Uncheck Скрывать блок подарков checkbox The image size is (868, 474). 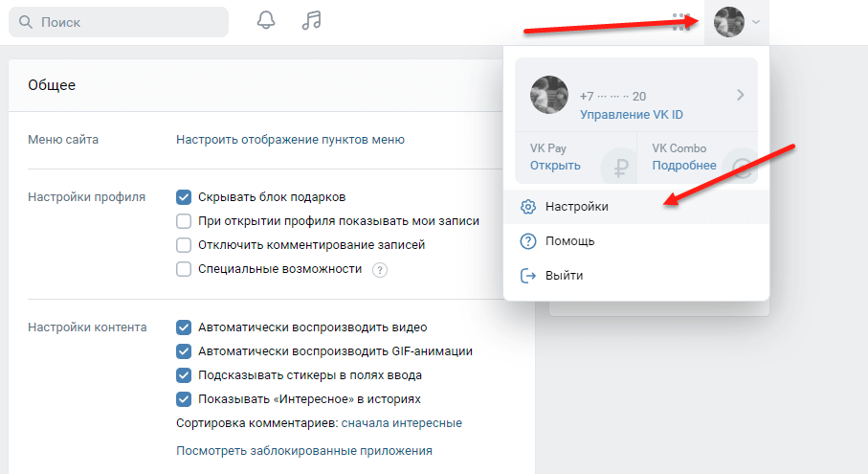pyautogui.click(x=185, y=197)
